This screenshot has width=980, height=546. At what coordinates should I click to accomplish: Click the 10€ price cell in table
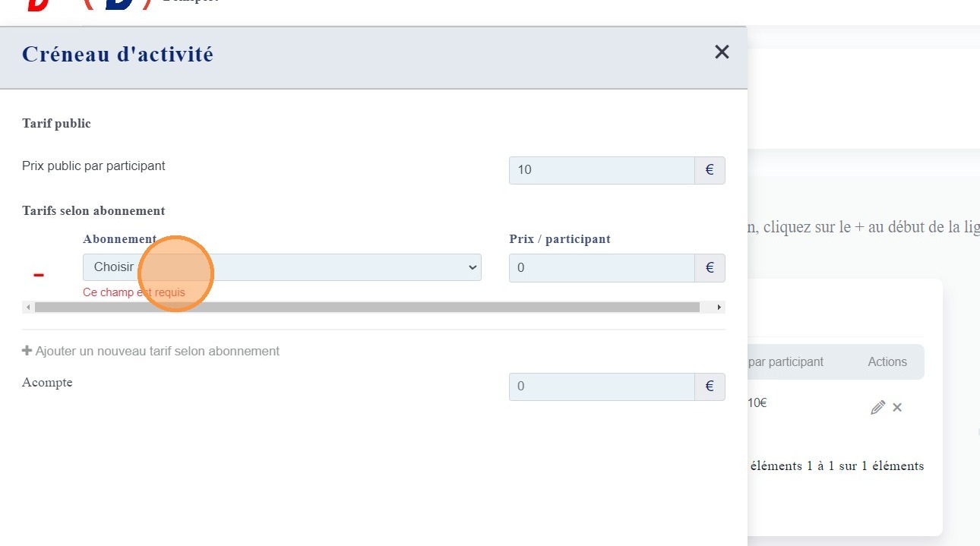pos(757,403)
